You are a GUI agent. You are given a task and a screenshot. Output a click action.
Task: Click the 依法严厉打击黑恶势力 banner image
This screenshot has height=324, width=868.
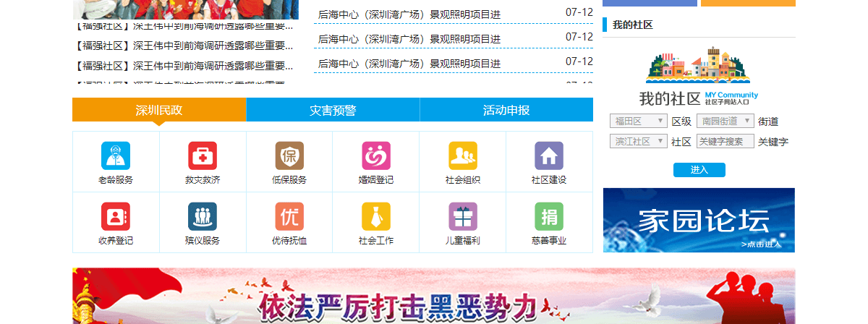pyautogui.click(x=434, y=296)
